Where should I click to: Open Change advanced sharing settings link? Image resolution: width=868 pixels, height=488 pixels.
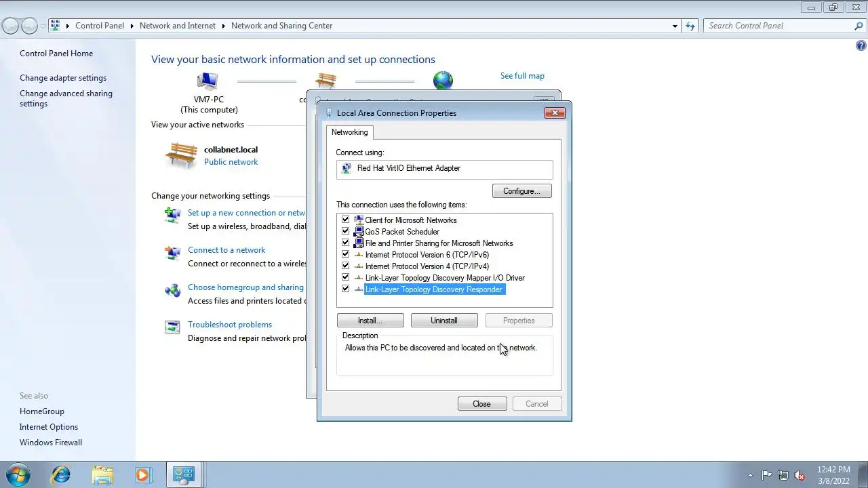click(66, 99)
